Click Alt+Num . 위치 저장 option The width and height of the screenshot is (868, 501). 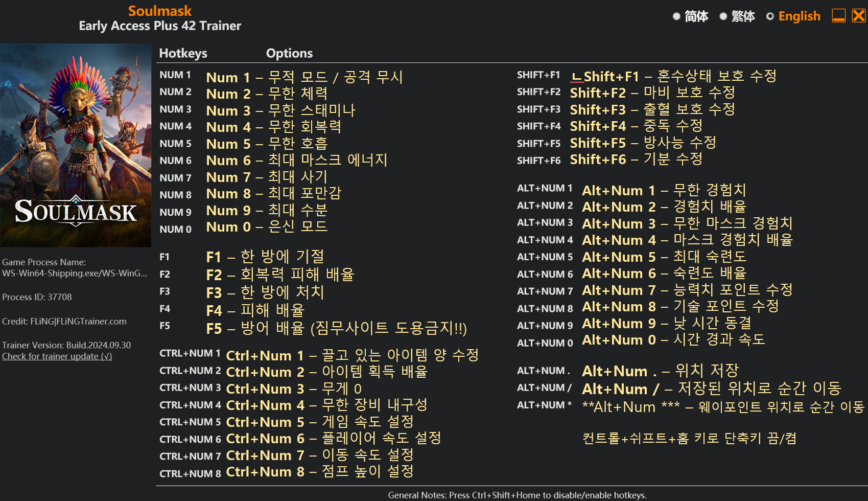click(661, 371)
